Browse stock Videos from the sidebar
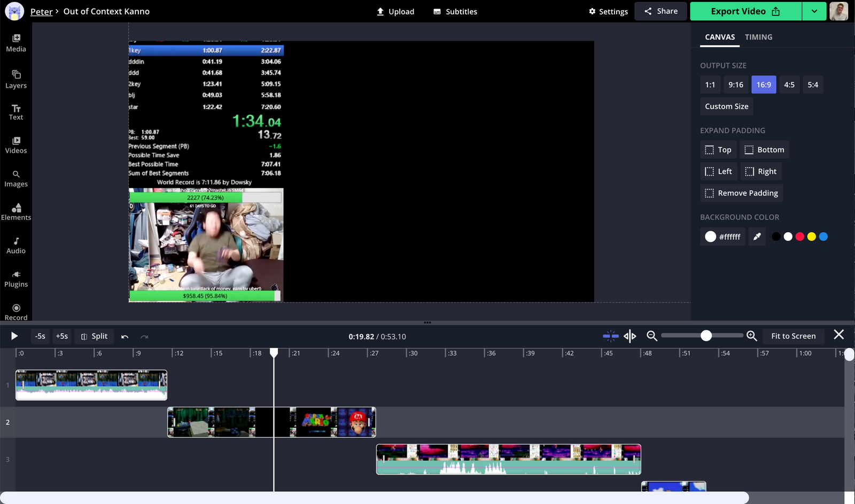Viewport: 855px width, 504px height. click(x=15, y=144)
